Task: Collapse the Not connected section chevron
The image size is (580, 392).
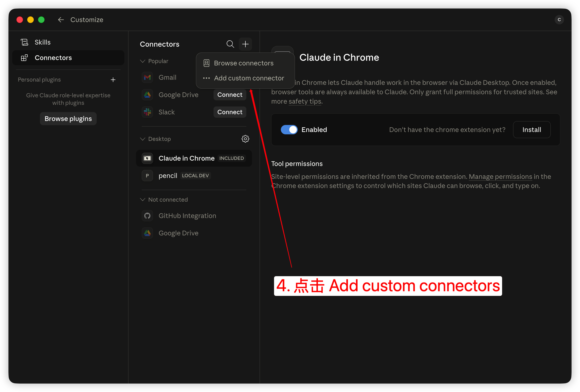Action: pyautogui.click(x=142, y=200)
